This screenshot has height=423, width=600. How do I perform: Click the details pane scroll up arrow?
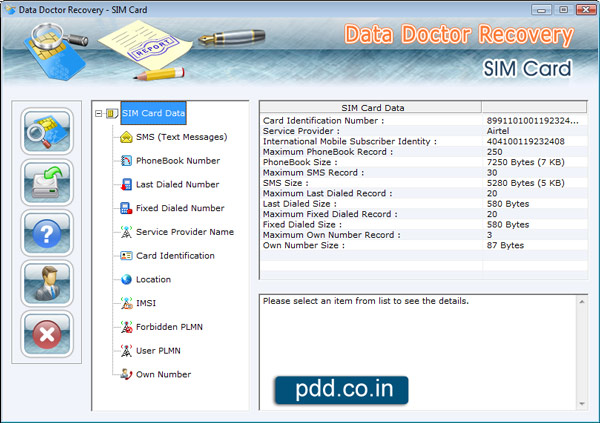coord(582,302)
